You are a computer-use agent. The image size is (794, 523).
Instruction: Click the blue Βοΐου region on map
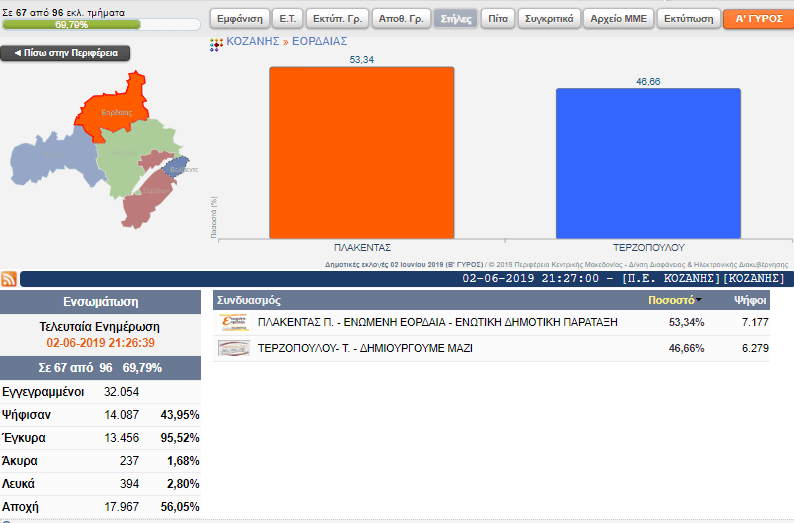53,159
